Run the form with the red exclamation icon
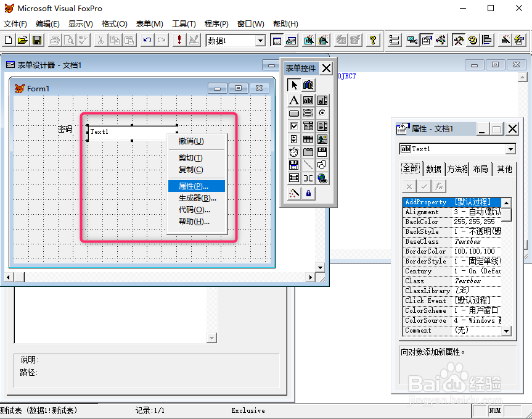Image resolution: width=532 pixels, height=419 pixels. [179, 40]
